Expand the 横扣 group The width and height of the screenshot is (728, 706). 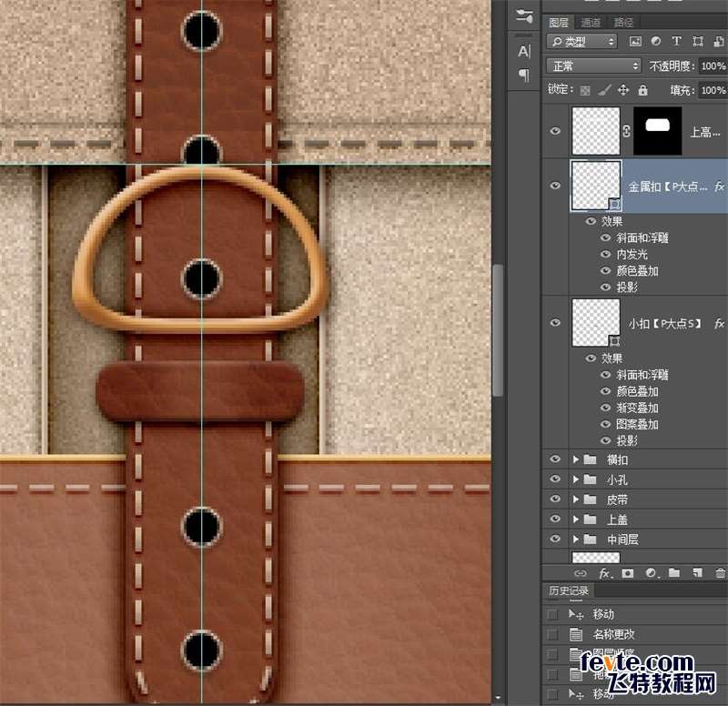pyautogui.click(x=576, y=459)
